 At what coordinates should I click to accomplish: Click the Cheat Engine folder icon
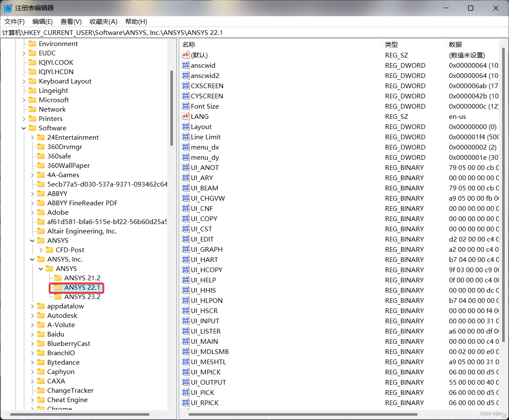point(41,400)
